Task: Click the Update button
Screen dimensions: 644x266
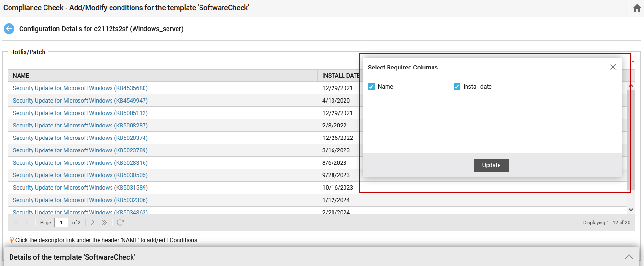Action: click(x=491, y=165)
